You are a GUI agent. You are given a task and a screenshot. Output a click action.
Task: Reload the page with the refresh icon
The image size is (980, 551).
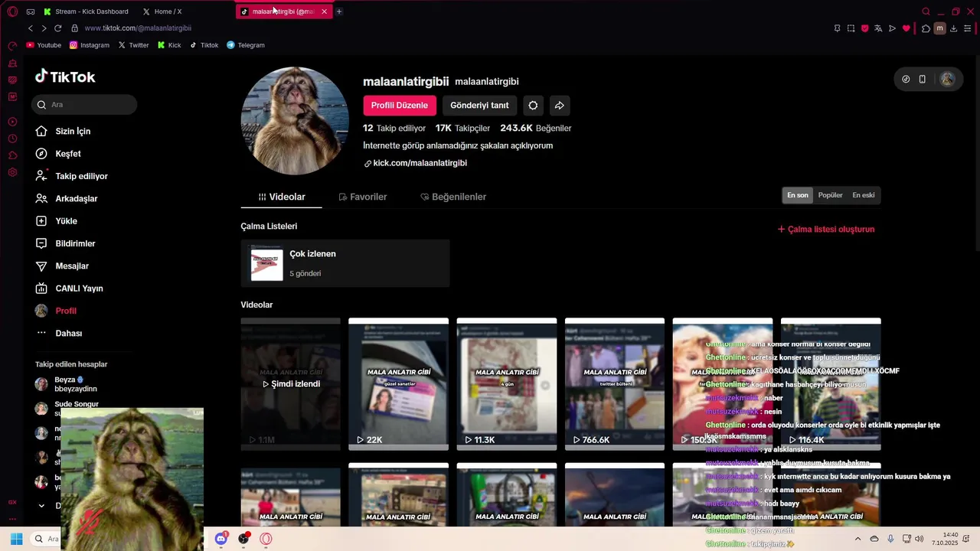pos(57,28)
